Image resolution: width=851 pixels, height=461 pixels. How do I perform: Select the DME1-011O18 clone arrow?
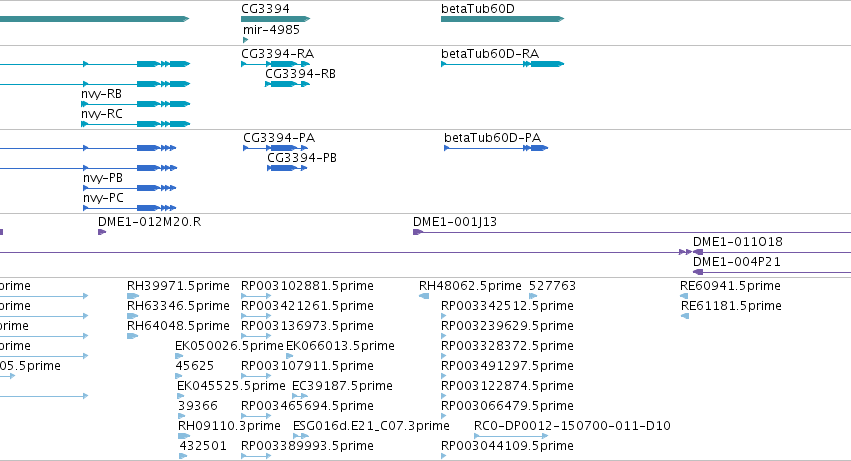click(698, 252)
